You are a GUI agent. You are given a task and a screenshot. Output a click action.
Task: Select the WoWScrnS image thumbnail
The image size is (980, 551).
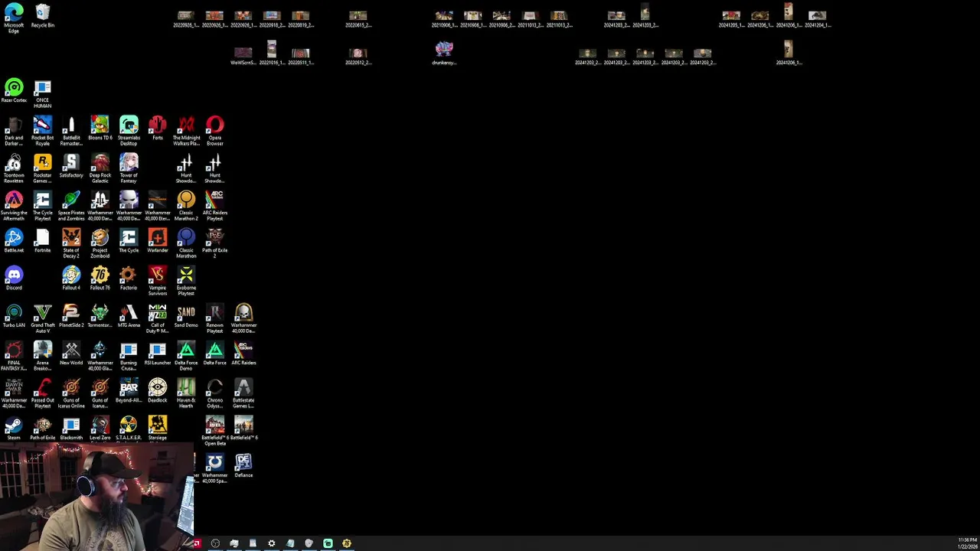(243, 56)
